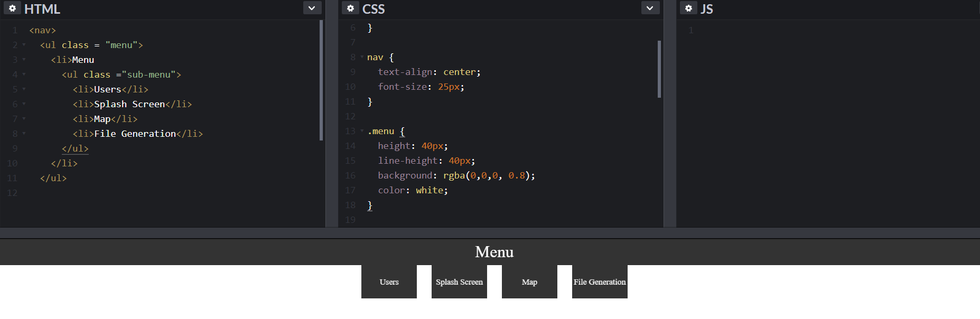Click the CSS panel title
This screenshot has height=319, width=980.
tap(374, 9)
